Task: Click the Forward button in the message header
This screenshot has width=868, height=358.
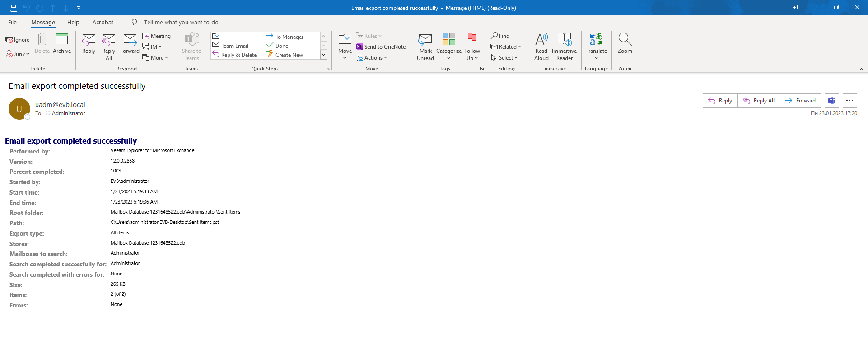Action: (800, 101)
